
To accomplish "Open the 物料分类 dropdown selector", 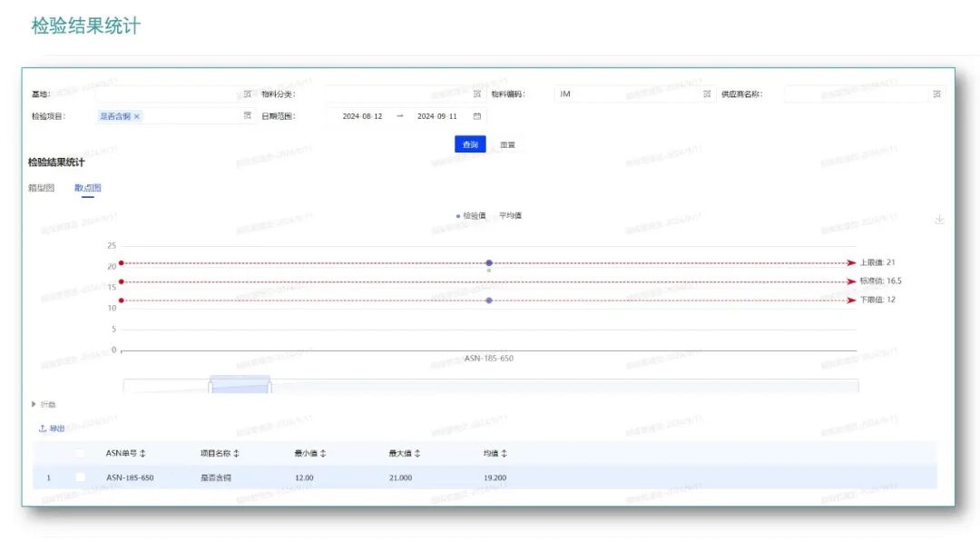I will coord(399,94).
